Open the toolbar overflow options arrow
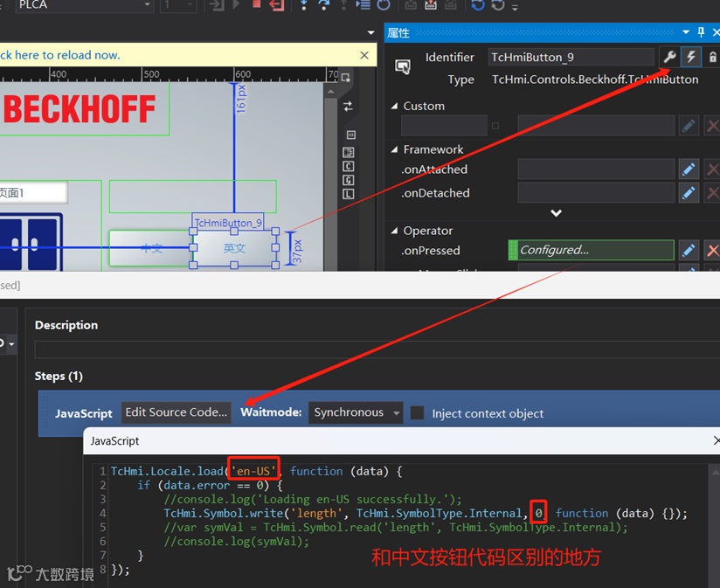The height and width of the screenshot is (588, 720). tap(515, 7)
